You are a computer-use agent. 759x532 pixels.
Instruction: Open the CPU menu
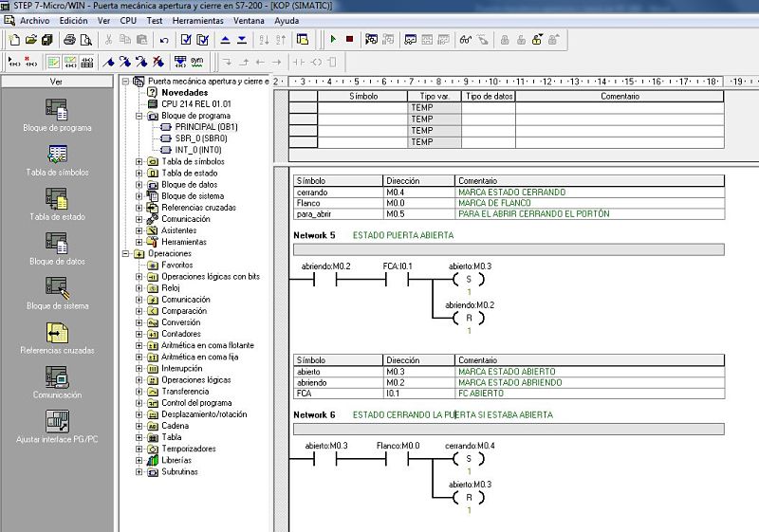coord(128,21)
